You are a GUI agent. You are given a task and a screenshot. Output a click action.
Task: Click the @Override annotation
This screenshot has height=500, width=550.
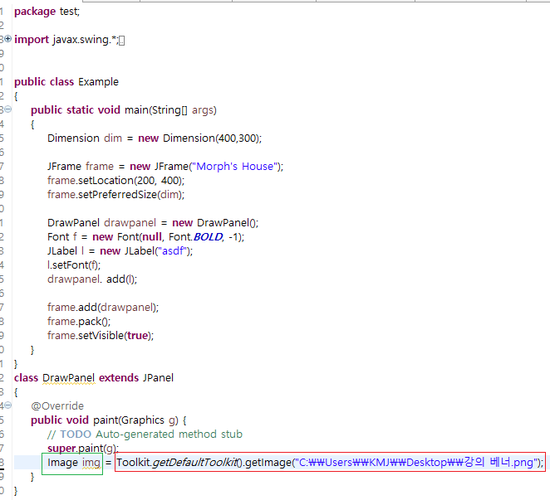tap(58, 406)
